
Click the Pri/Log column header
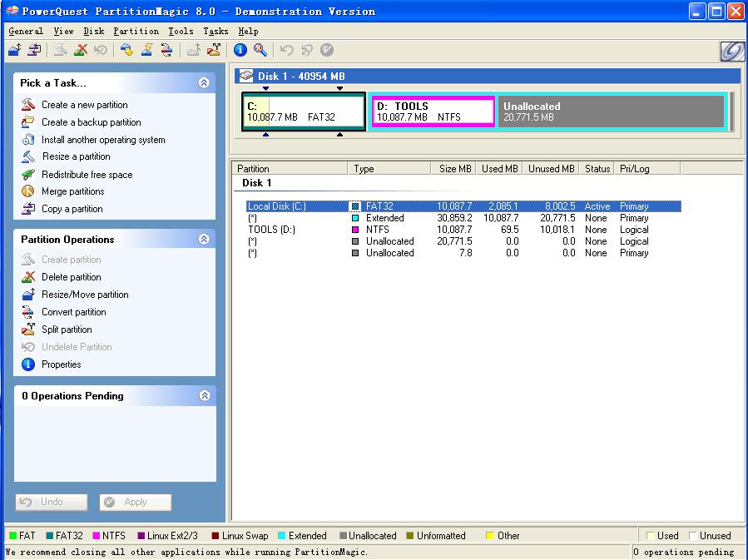(646, 168)
